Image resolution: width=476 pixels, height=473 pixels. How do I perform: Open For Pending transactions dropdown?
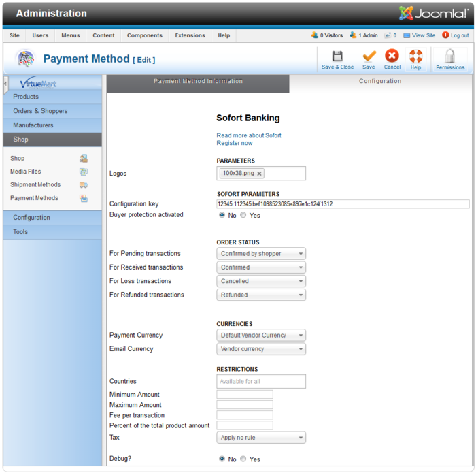[261, 254]
